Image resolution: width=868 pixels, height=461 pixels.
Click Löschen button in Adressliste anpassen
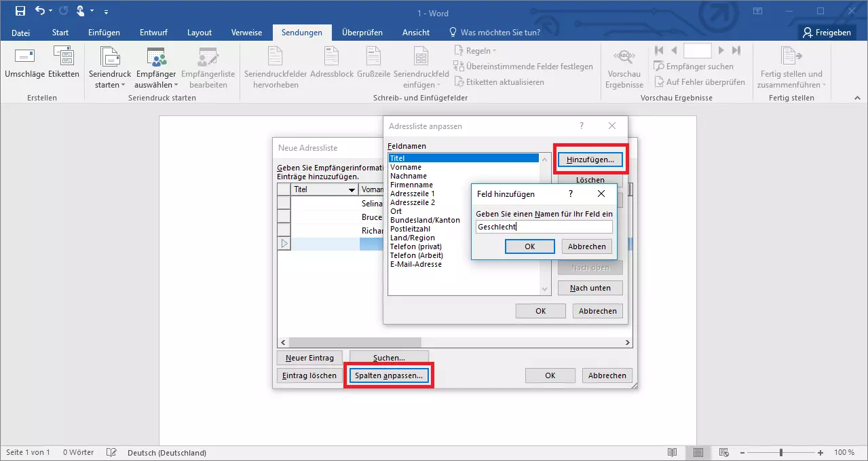590,179
